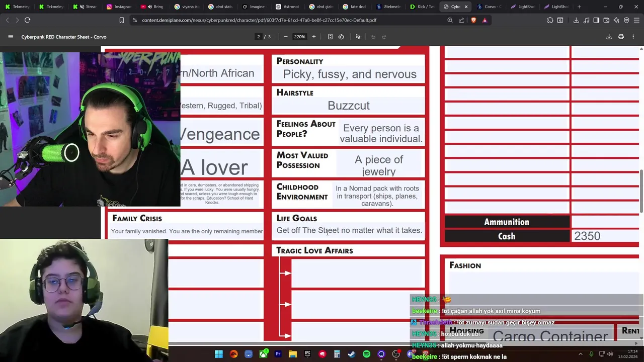Switch to the Instagram tab
This screenshot has width=644, height=362.
click(x=119, y=7)
